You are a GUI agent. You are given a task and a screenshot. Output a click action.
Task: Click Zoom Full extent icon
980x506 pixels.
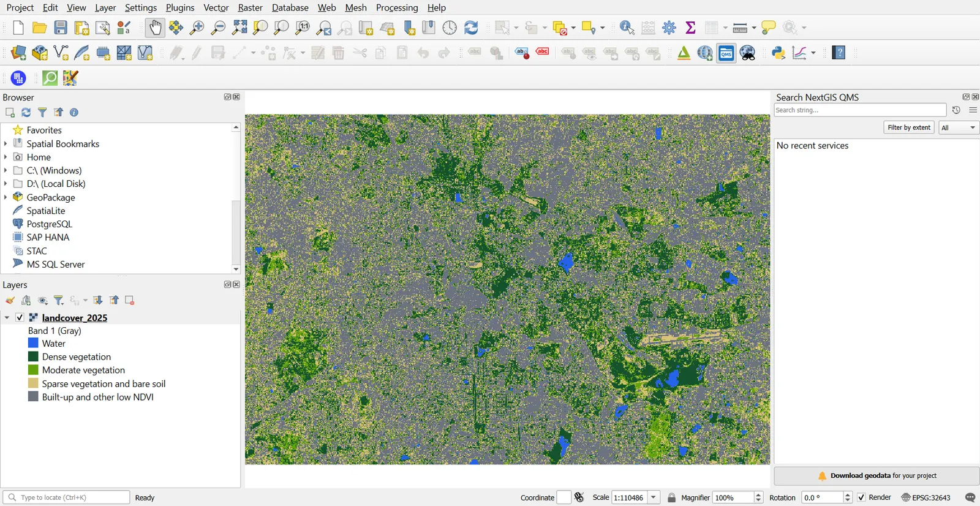[239, 28]
